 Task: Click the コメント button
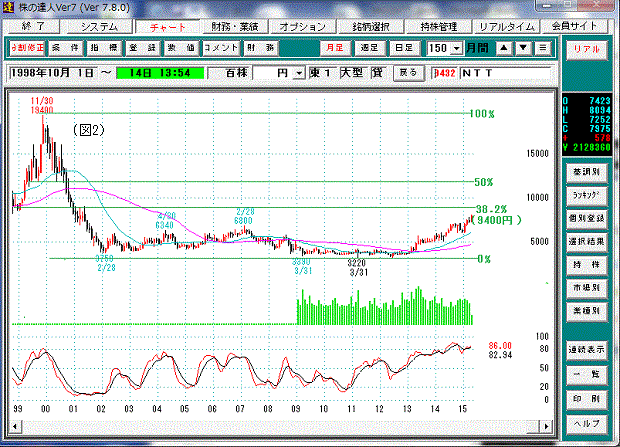(x=221, y=48)
